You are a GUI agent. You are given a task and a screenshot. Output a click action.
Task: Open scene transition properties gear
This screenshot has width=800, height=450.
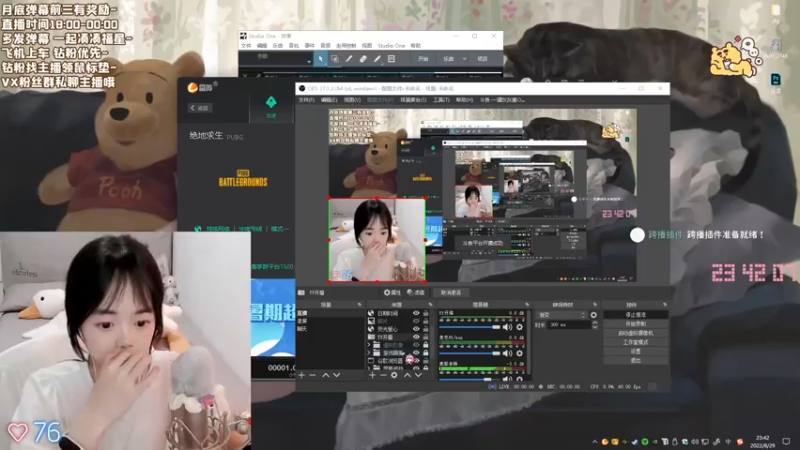[x=593, y=315]
